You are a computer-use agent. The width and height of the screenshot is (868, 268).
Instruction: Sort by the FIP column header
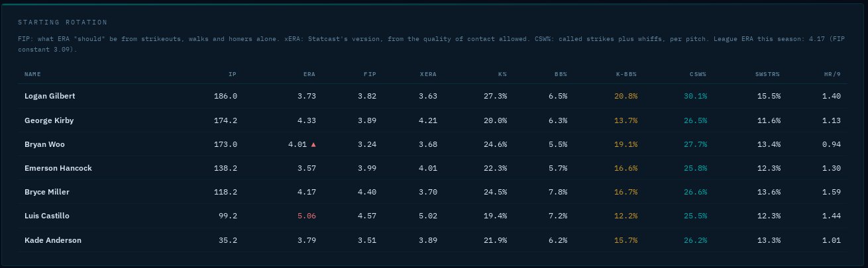(370, 74)
